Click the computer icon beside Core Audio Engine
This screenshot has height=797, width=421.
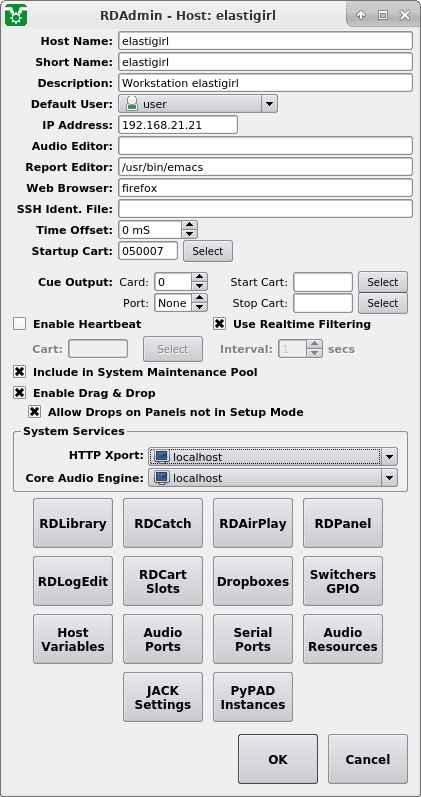[x=161, y=478]
